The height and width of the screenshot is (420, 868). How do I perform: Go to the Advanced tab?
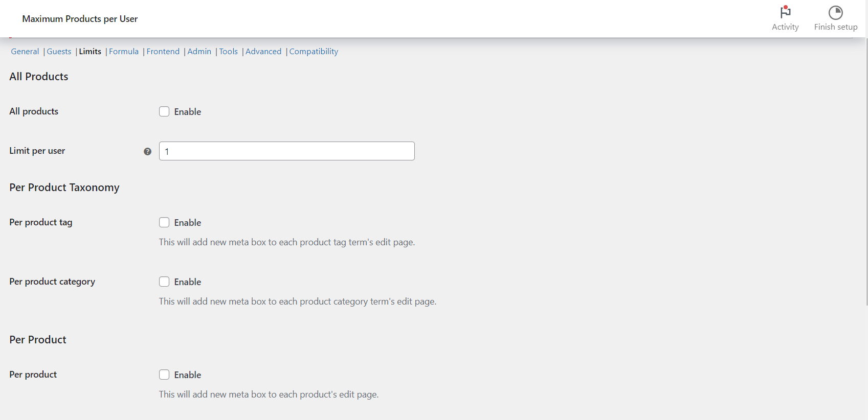(263, 52)
